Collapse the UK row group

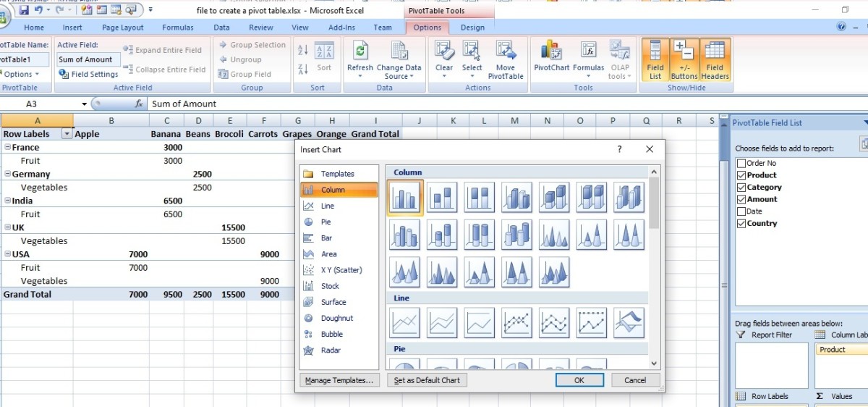7,227
